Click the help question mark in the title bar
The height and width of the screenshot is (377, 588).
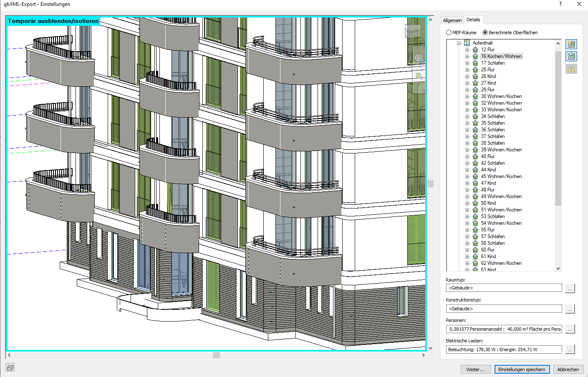pos(560,4)
